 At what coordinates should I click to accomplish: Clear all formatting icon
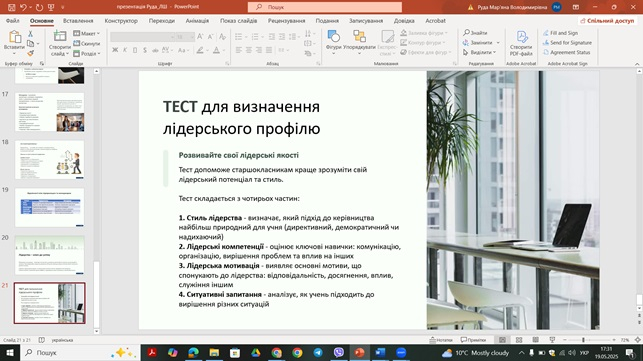(x=222, y=37)
